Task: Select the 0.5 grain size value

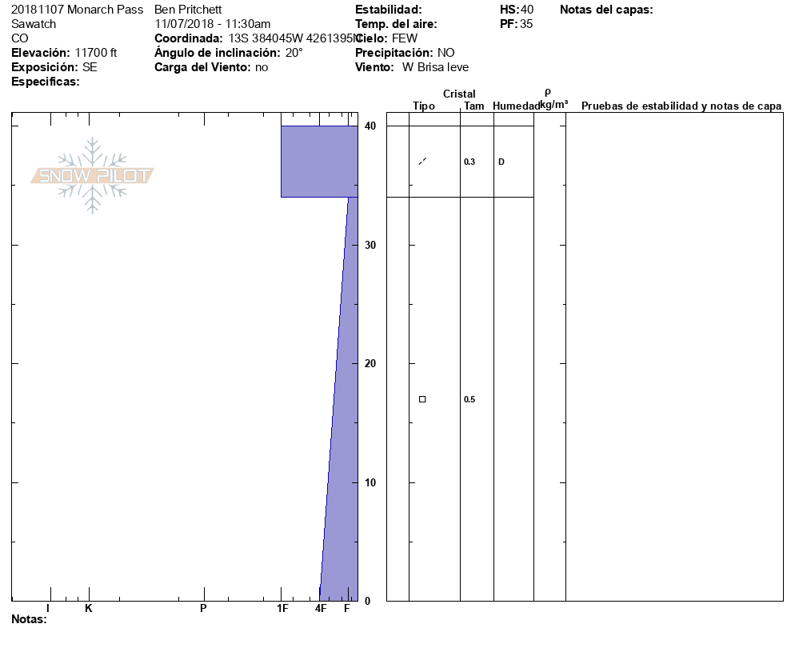Action: [469, 400]
